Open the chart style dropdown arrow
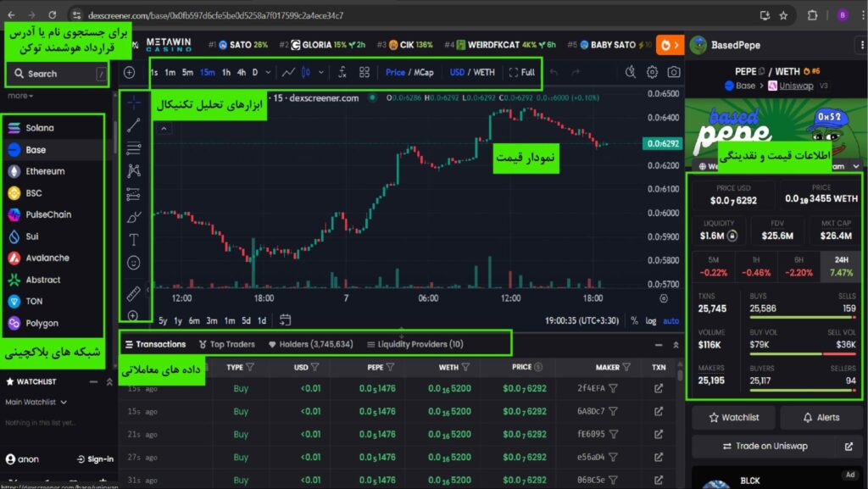Viewport: 868px width, 489px height. [x=321, y=72]
